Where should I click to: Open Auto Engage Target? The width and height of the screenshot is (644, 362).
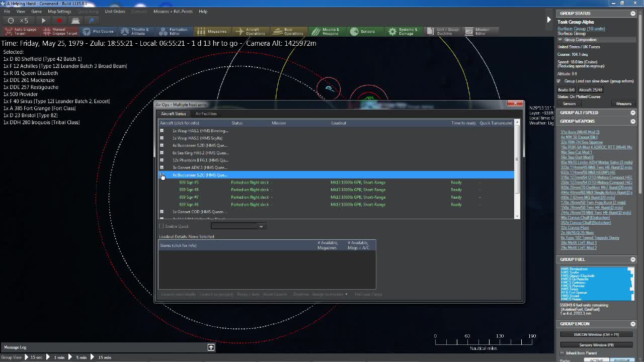click(20, 31)
